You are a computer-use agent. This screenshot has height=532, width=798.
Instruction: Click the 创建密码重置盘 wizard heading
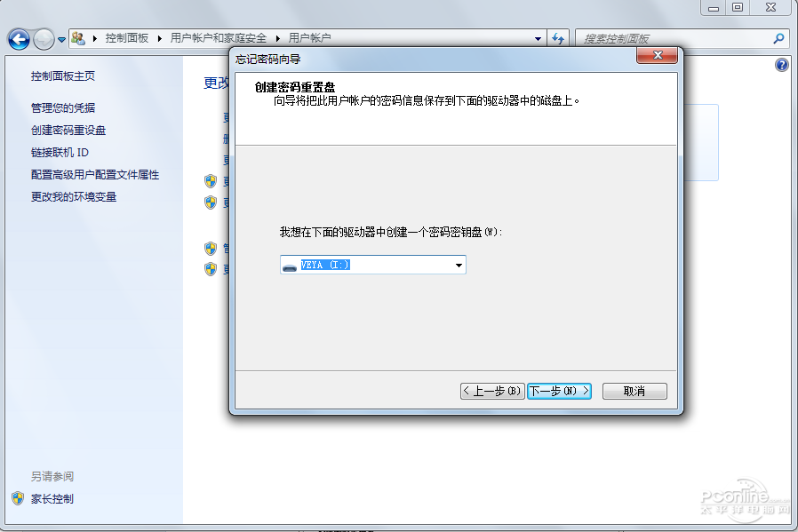tap(295, 87)
